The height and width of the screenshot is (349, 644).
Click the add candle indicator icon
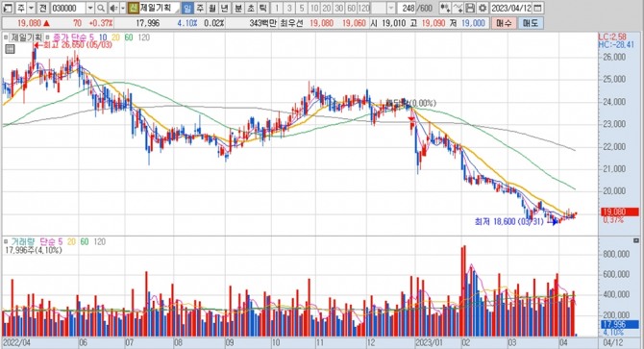445,8
